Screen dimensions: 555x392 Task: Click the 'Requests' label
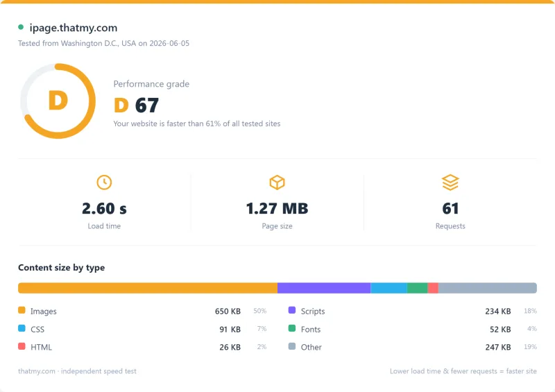pos(450,226)
